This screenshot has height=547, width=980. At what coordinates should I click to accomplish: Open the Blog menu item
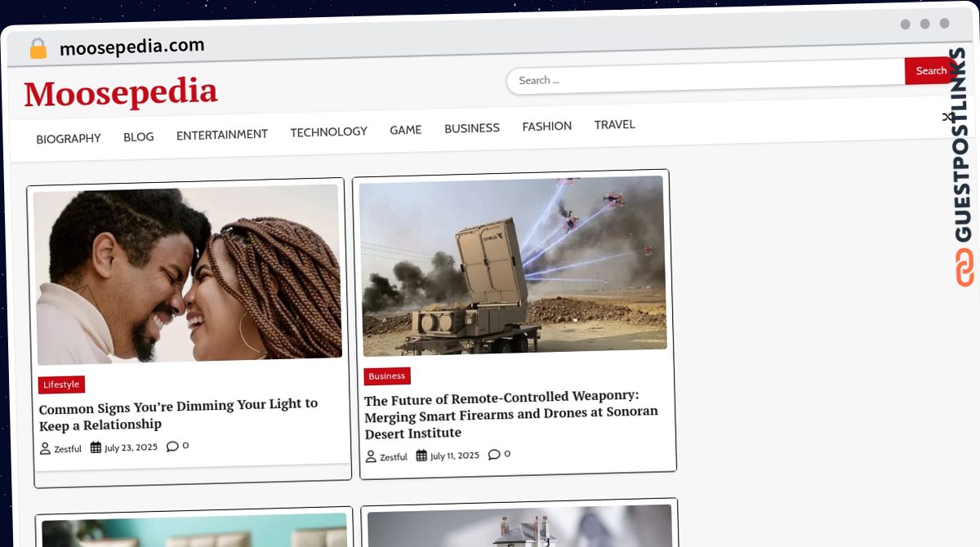coord(139,136)
